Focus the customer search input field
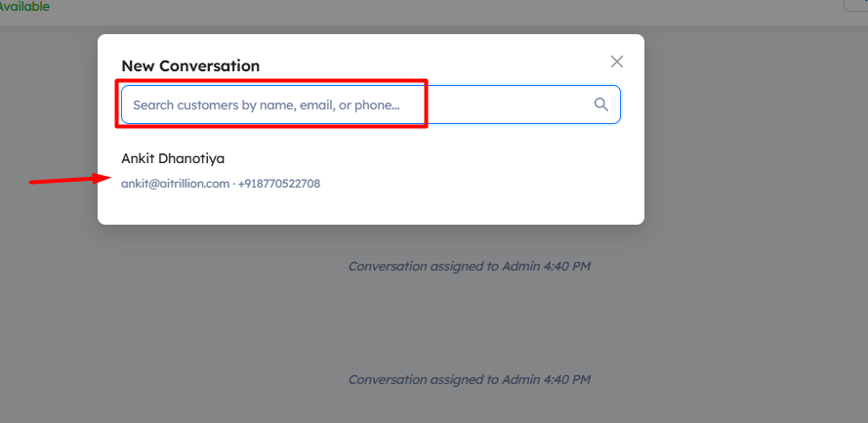The image size is (868, 423). (351, 105)
